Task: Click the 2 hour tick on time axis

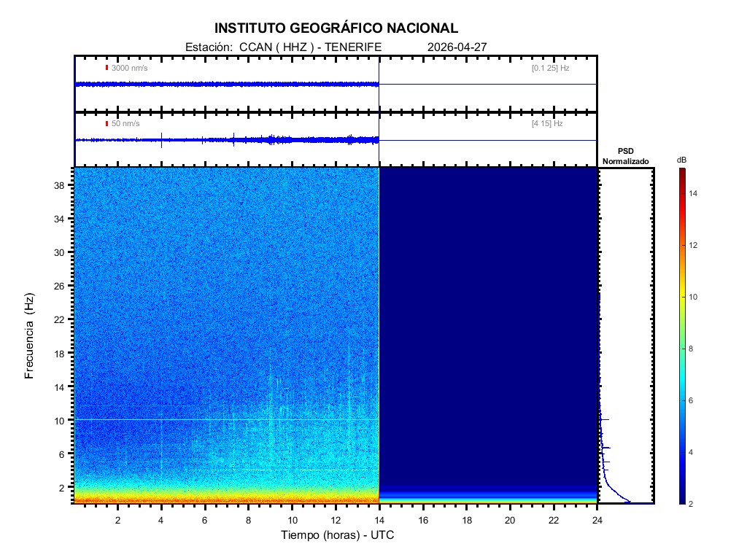Action: [117, 520]
